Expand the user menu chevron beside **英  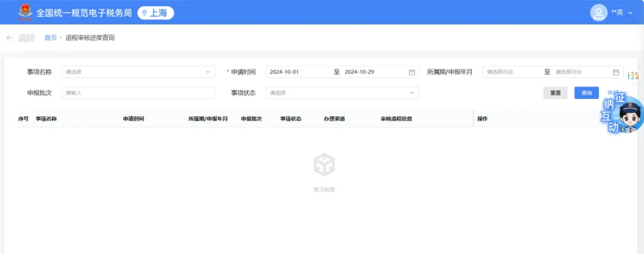point(630,13)
